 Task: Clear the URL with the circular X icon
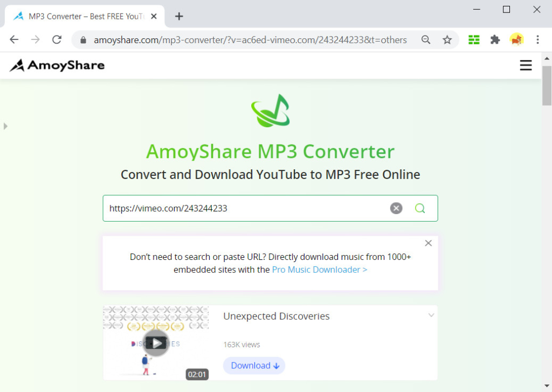click(396, 208)
